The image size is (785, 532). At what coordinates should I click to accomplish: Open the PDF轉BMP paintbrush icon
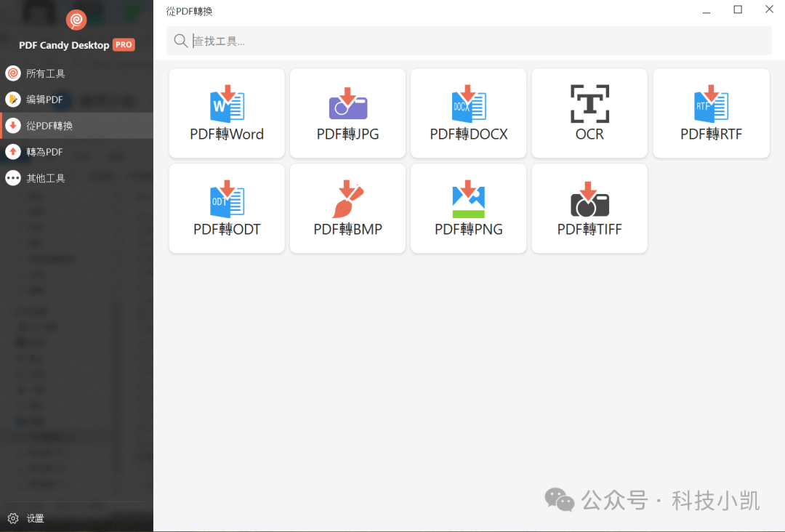(x=348, y=198)
